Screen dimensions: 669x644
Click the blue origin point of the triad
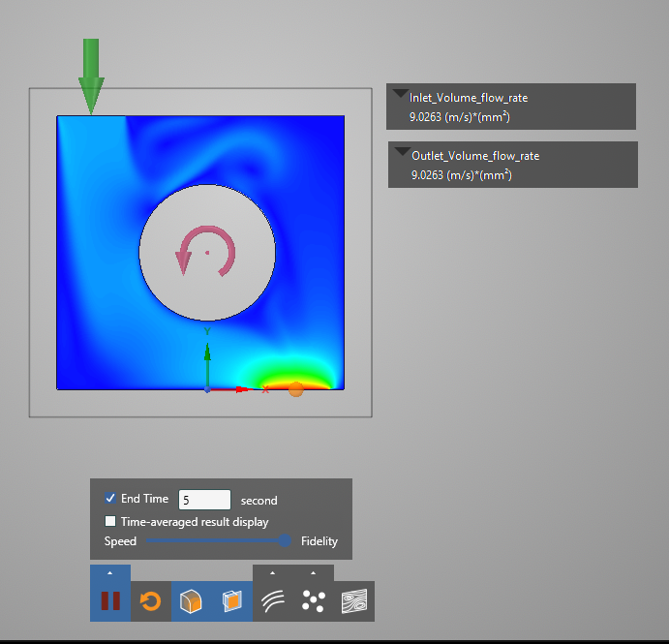pos(207,389)
